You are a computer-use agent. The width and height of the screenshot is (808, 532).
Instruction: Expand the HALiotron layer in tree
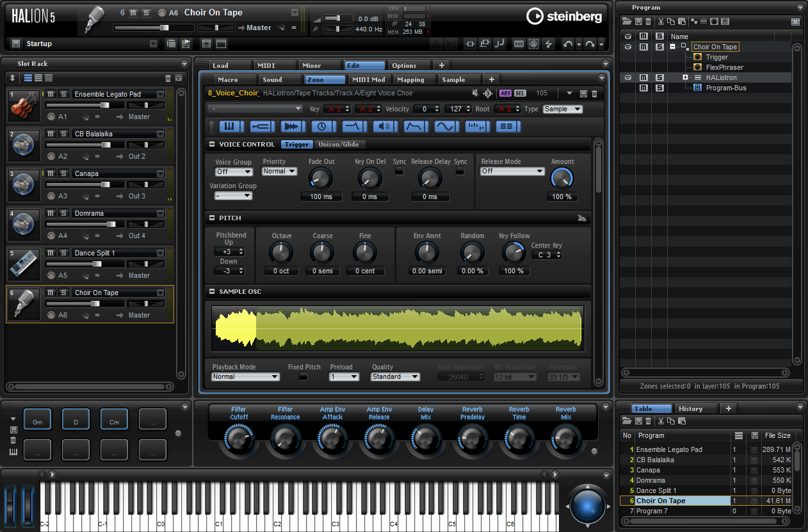[x=685, y=77]
